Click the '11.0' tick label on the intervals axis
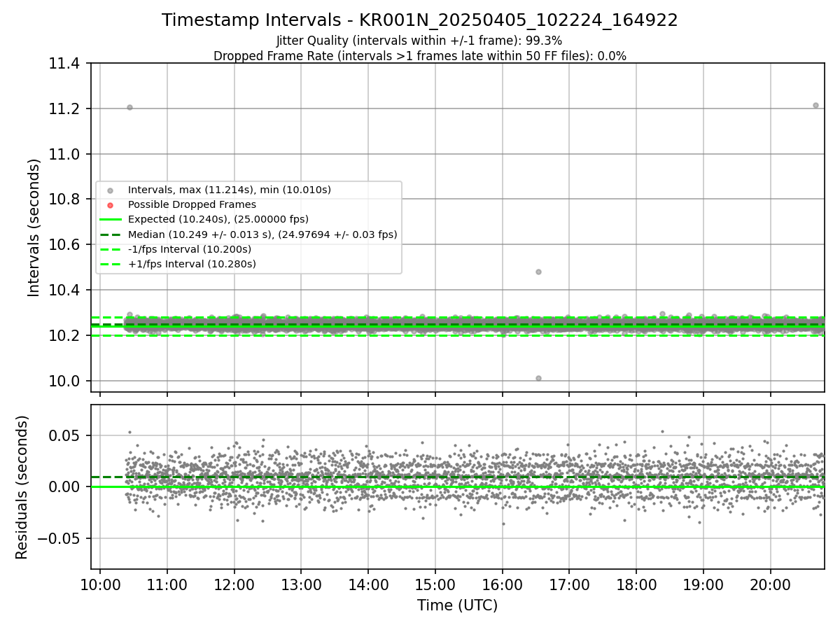 coord(64,154)
